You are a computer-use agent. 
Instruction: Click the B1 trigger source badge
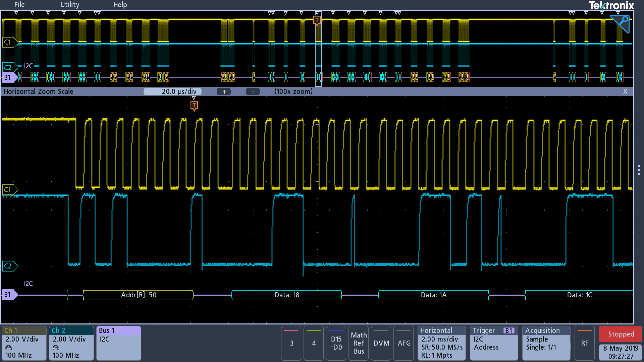pyautogui.click(x=508, y=330)
